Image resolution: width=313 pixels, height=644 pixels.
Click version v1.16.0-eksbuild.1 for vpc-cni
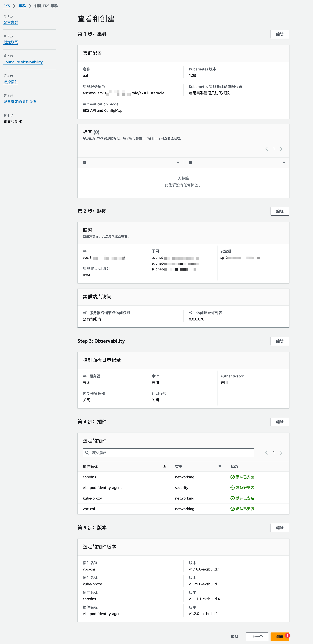point(204,569)
